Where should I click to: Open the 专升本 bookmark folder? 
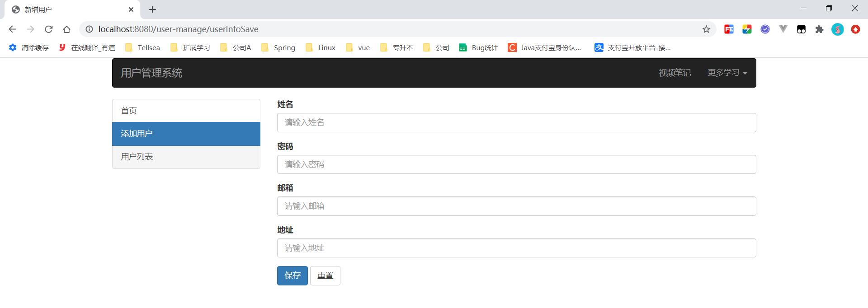pyautogui.click(x=396, y=47)
